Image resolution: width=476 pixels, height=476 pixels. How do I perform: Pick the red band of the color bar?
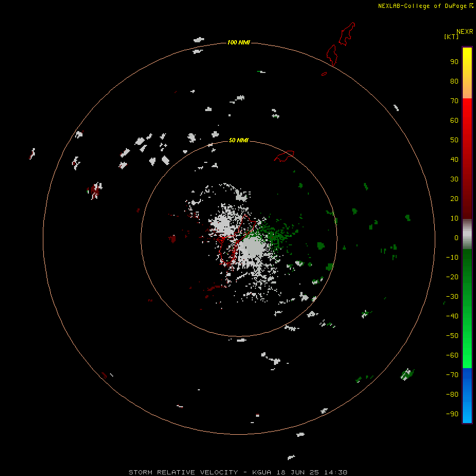(x=467, y=159)
